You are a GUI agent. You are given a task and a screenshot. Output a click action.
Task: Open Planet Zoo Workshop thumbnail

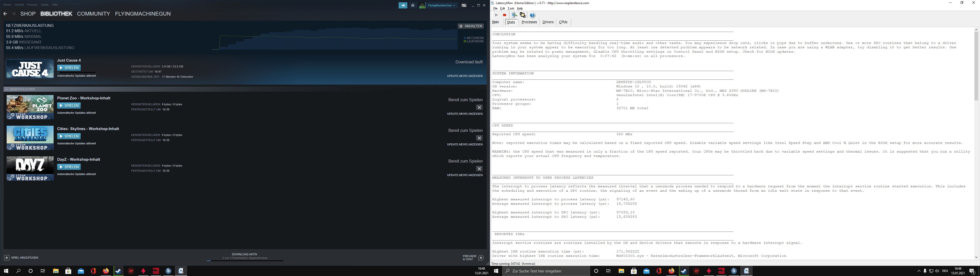tap(30, 108)
